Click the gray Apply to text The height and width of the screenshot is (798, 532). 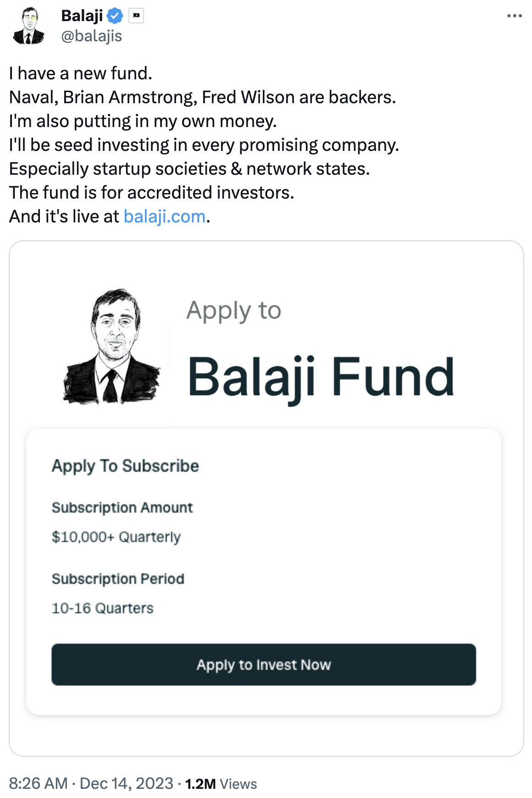click(x=234, y=311)
